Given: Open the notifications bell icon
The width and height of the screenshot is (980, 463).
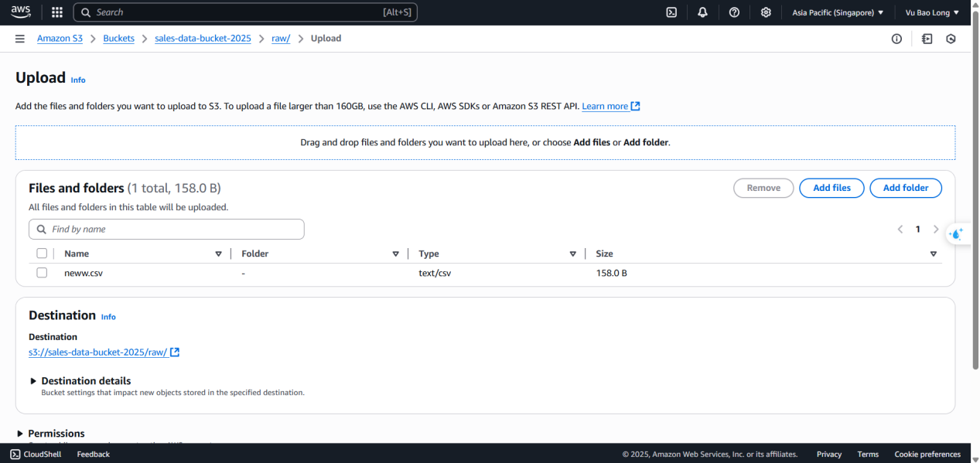Looking at the screenshot, I should click(702, 12).
